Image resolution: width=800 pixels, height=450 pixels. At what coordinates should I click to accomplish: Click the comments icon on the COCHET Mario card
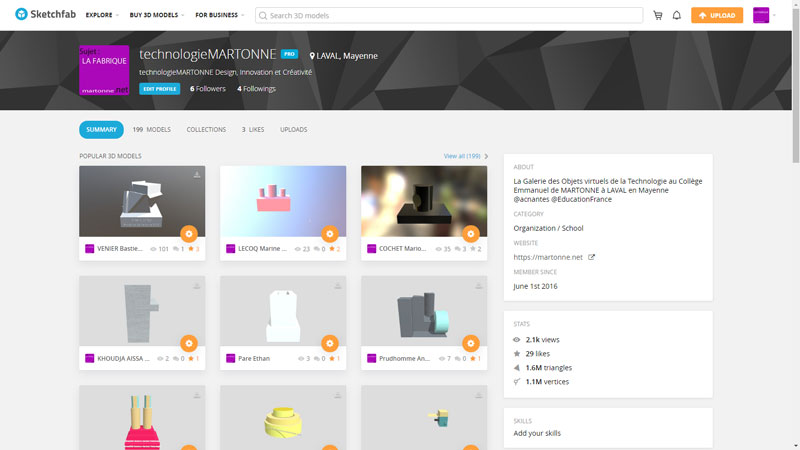(458, 249)
